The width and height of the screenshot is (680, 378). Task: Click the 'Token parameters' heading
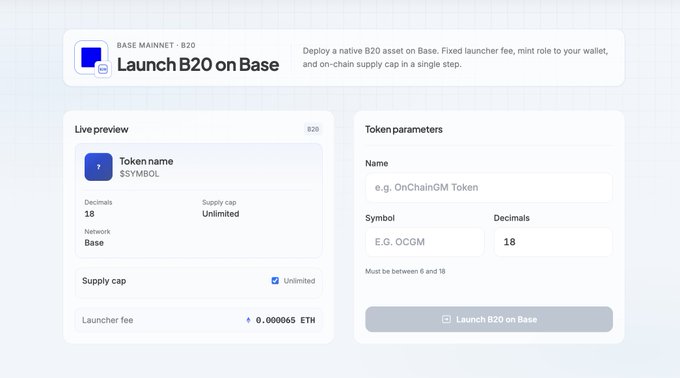[x=404, y=129]
